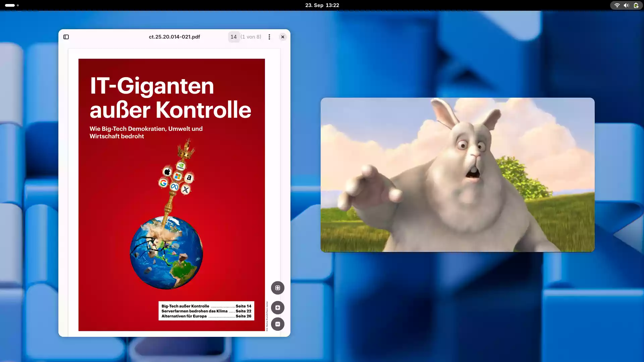Open the three-dot menu in PDF viewer
644x362 pixels.
pyautogui.click(x=269, y=37)
